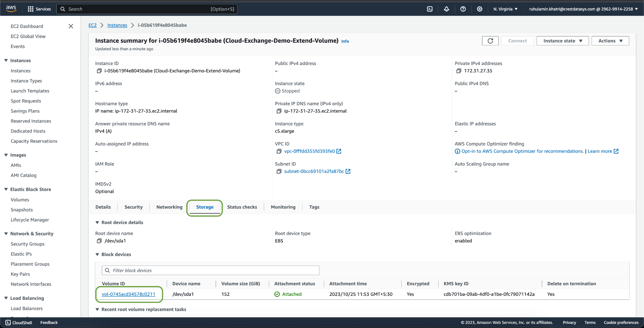Viewport: 644px width, 328px height.
Task: Open Elastic IPs in the sidebar
Action: coord(21,254)
